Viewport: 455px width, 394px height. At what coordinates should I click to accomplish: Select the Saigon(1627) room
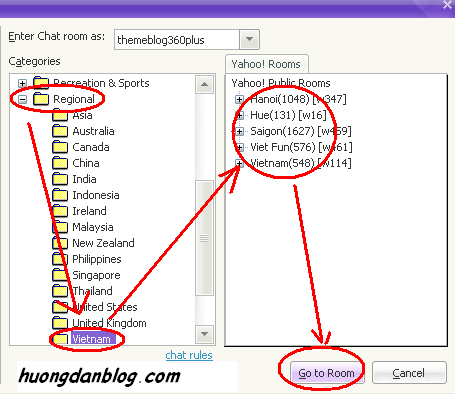click(x=301, y=131)
